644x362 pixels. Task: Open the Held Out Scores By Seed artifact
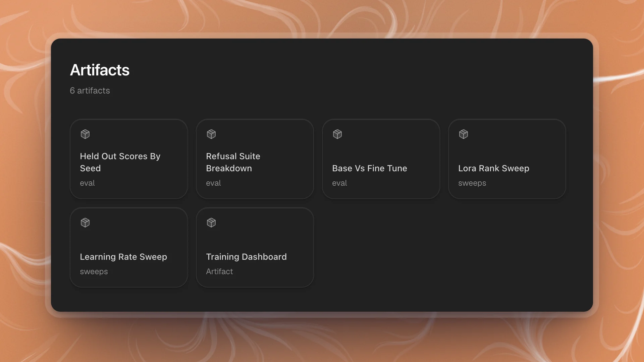point(129,159)
